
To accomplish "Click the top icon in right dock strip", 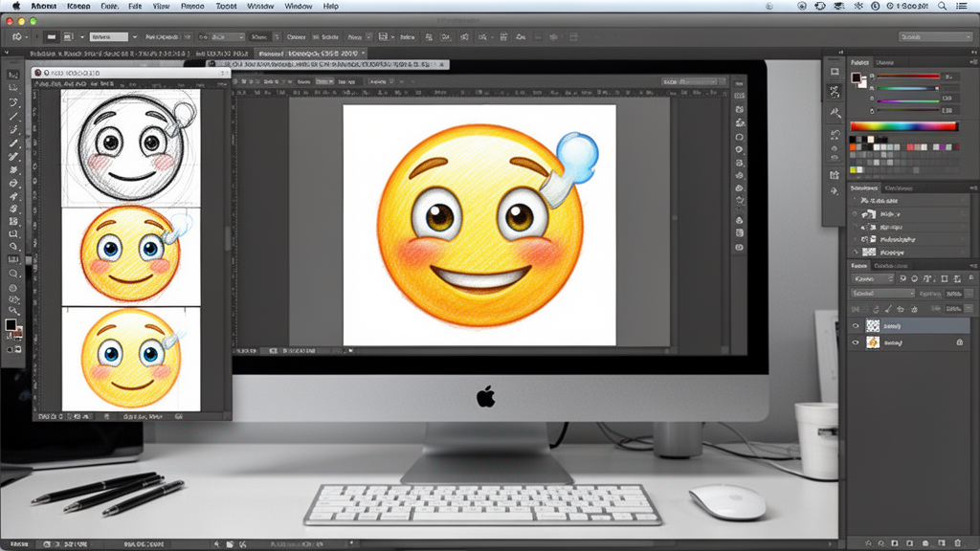I will point(835,72).
